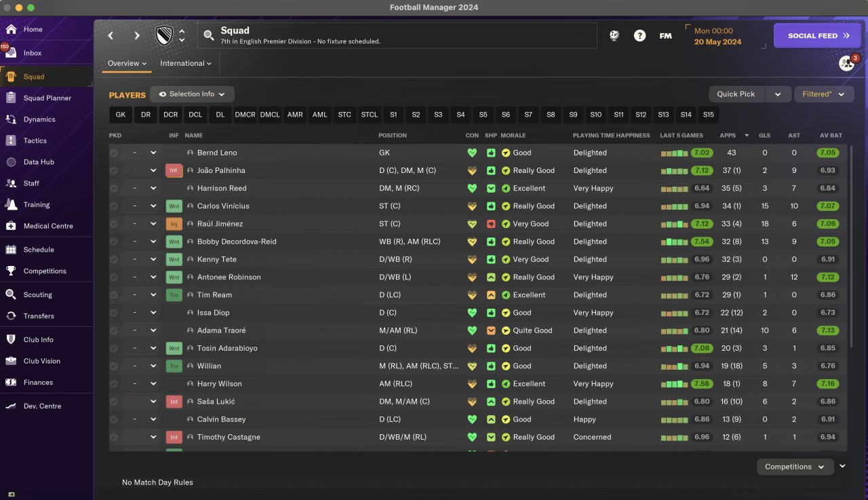This screenshot has height=500, width=868.
Task: Open the Tactics sidebar icon
Action: 11,140
